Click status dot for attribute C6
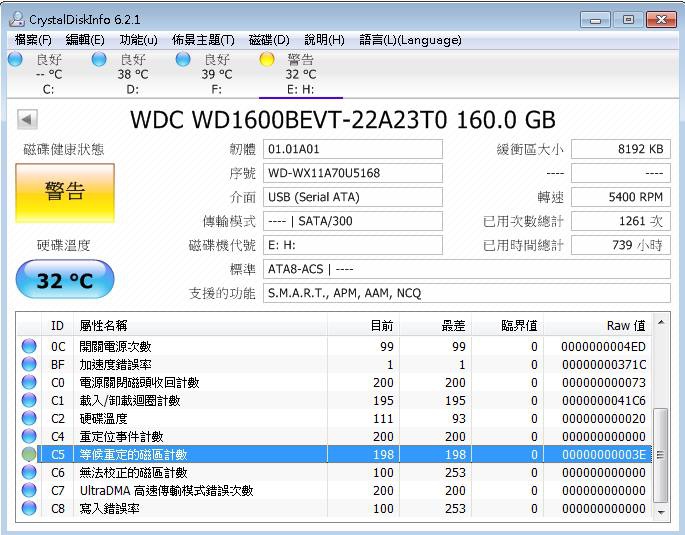The width and height of the screenshot is (685, 535). [29, 472]
